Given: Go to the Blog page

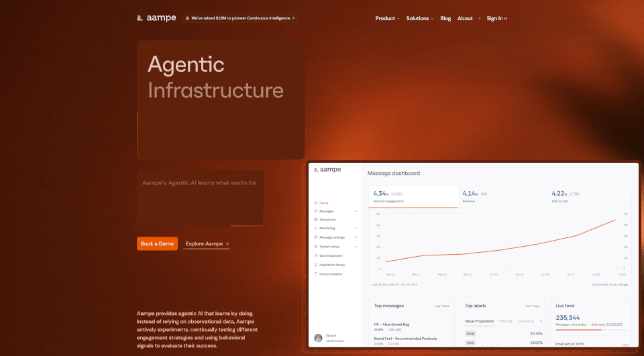Looking at the screenshot, I should [x=445, y=19].
